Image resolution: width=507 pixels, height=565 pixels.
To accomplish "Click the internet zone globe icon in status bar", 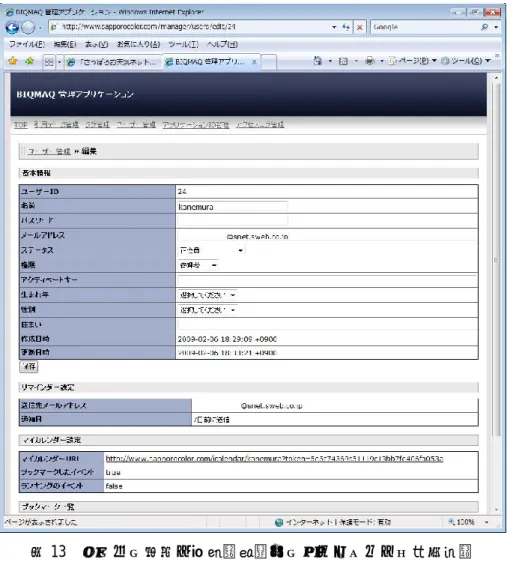I will pos(279,522).
